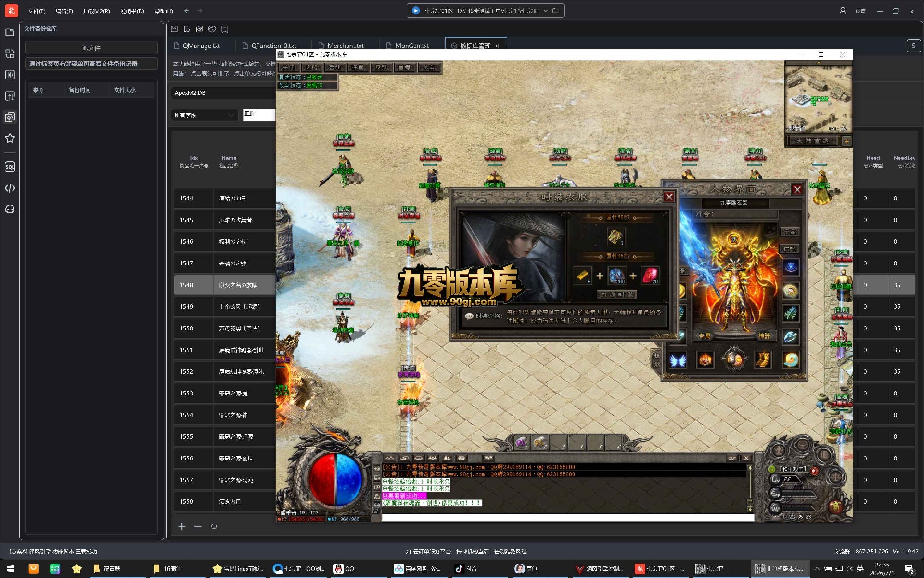Click the palette theme icon in toolbar
Viewport: 924px width, 578px height.
pyautogui.click(x=212, y=29)
